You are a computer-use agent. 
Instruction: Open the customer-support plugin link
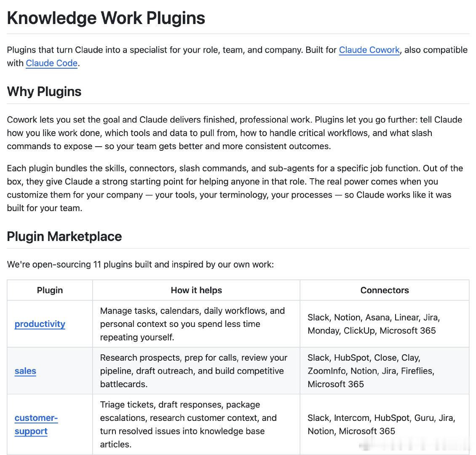pos(36,424)
